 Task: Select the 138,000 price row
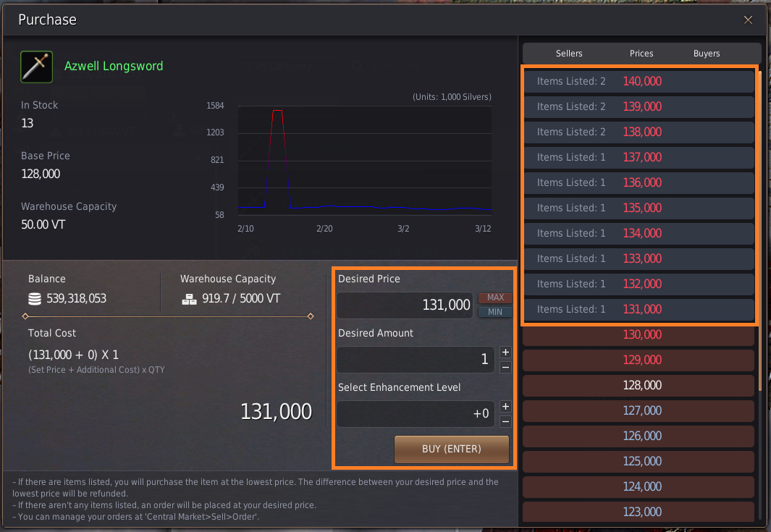639,132
